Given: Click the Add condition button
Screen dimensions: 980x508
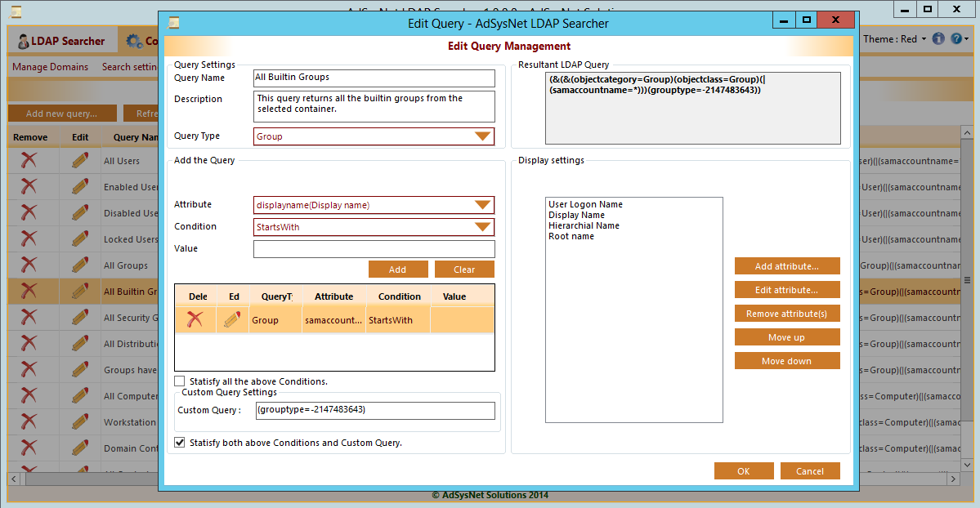Looking at the screenshot, I should pos(398,270).
